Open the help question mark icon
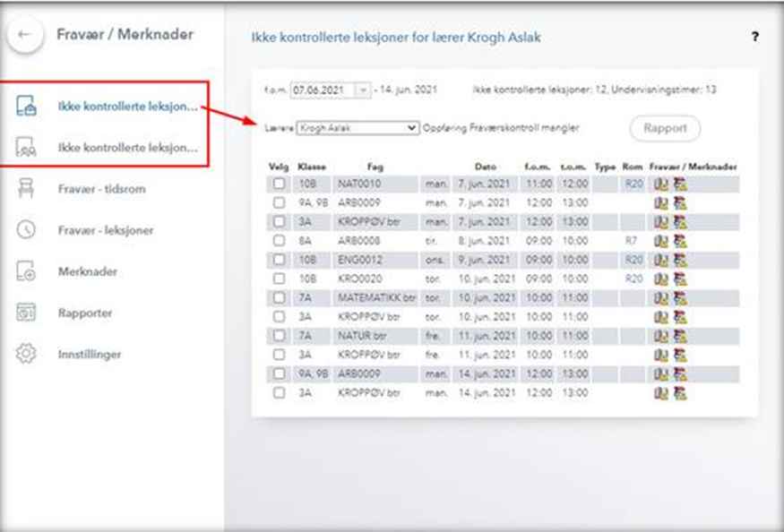784x532 pixels. point(755,38)
